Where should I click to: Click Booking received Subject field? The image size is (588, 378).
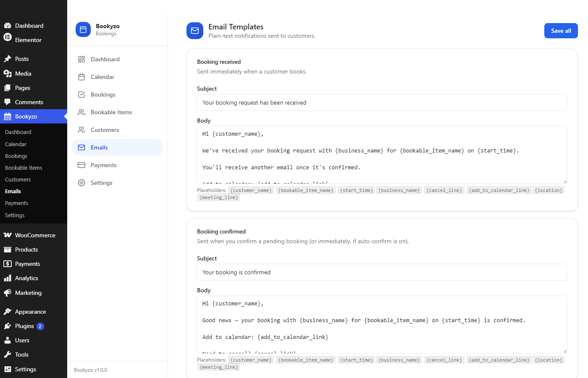point(382,102)
